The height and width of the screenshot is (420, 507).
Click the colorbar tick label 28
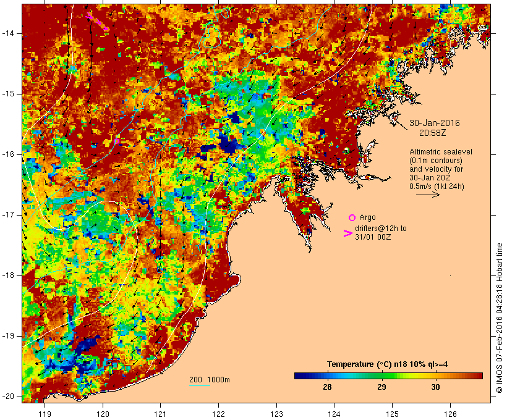pyautogui.click(x=327, y=387)
